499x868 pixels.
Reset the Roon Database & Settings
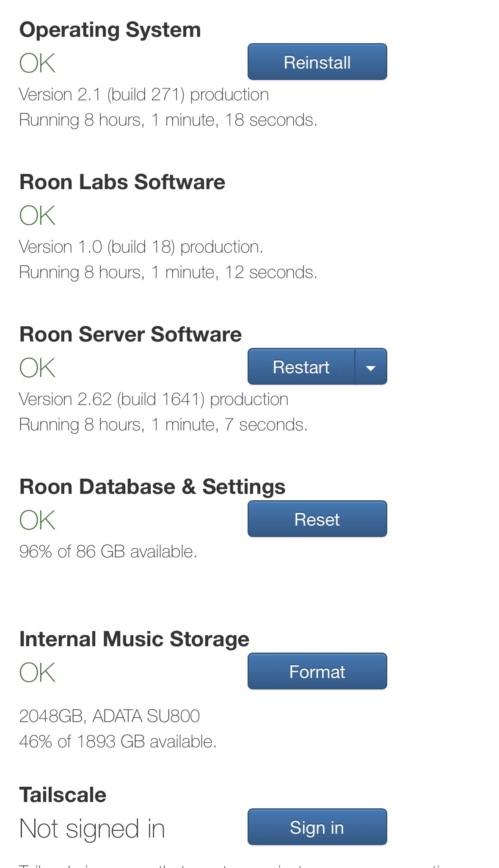click(317, 519)
